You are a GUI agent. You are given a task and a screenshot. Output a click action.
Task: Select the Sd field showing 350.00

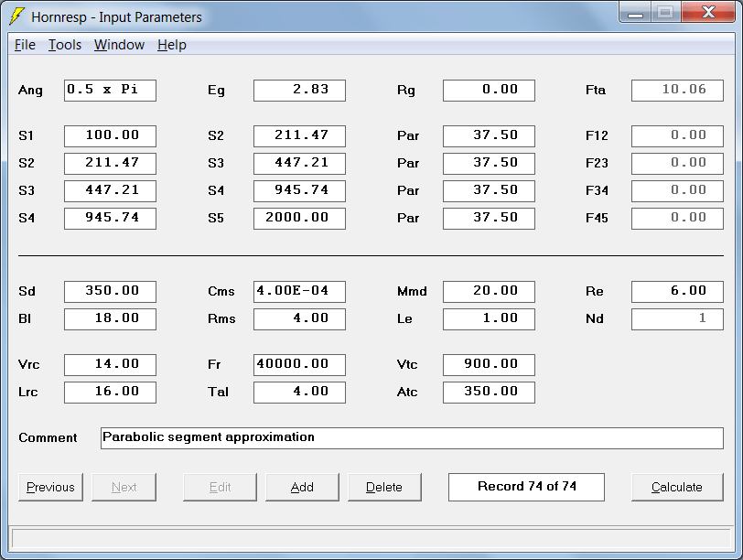[110, 292]
